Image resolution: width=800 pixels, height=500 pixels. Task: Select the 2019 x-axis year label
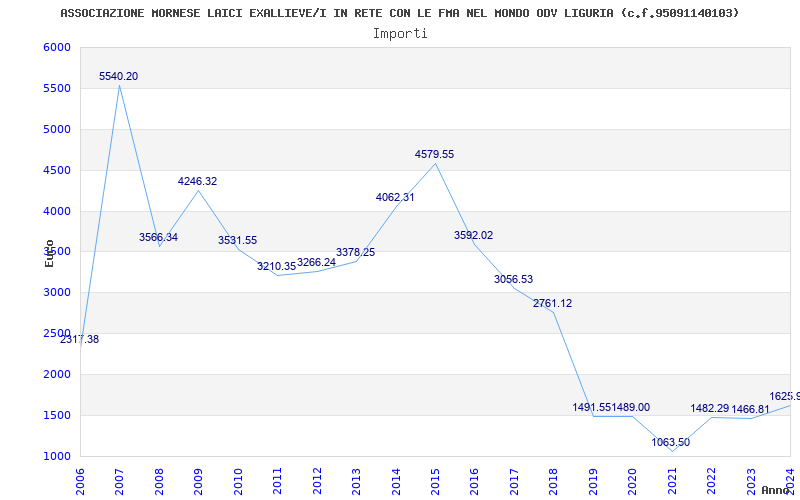click(x=593, y=480)
